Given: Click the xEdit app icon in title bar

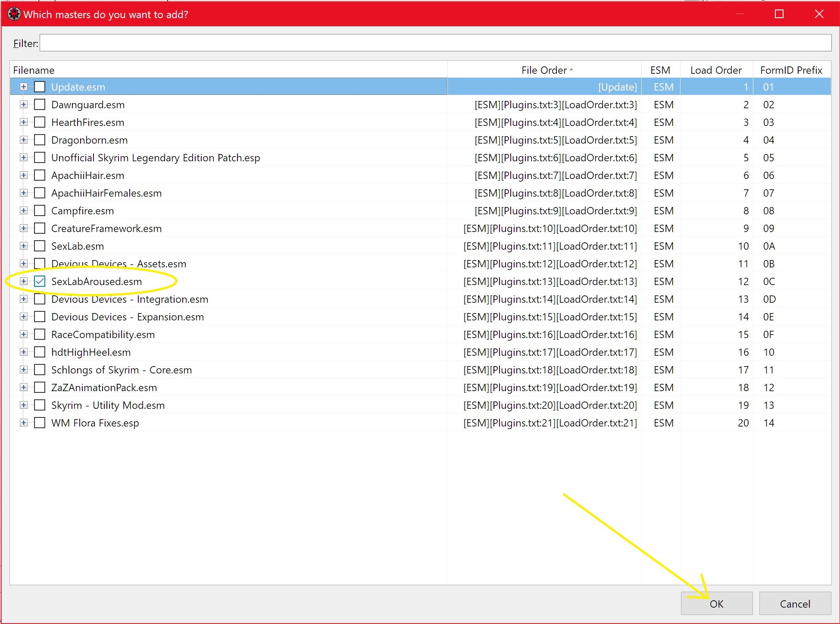Looking at the screenshot, I should (x=14, y=14).
